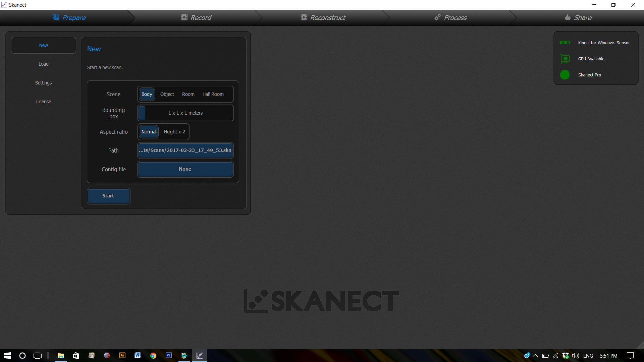The width and height of the screenshot is (644, 362).
Task: Open Photoshop from the taskbar
Action: click(169, 356)
